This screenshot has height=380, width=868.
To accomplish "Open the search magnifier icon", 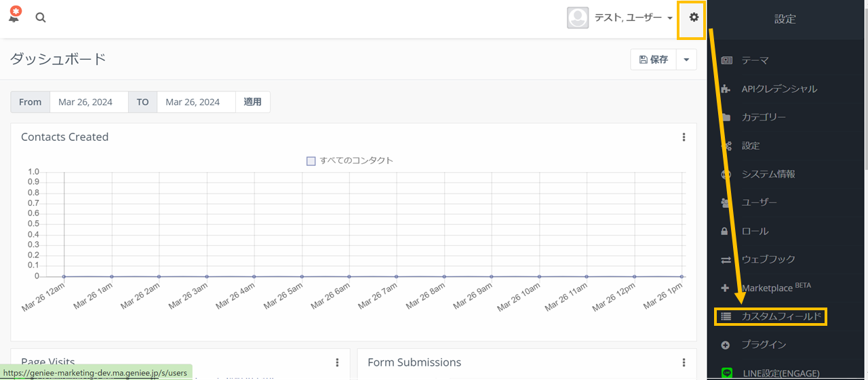I will point(41,18).
